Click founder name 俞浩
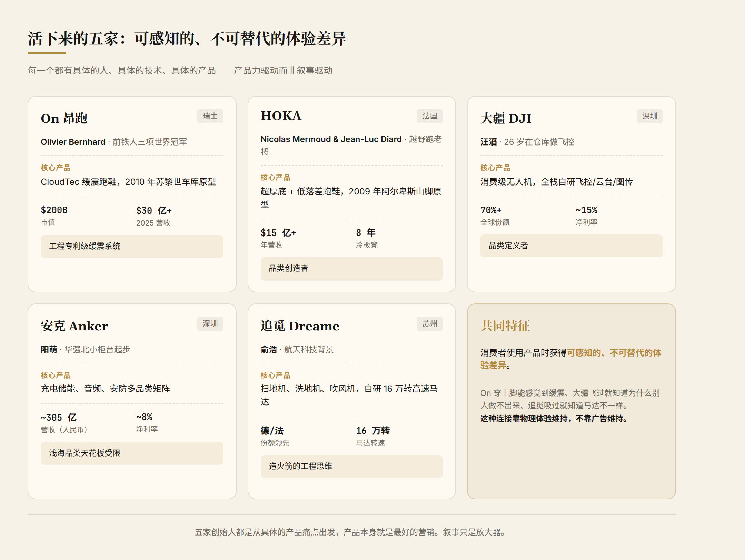This screenshot has width=745, height=560. pos(269,349)
